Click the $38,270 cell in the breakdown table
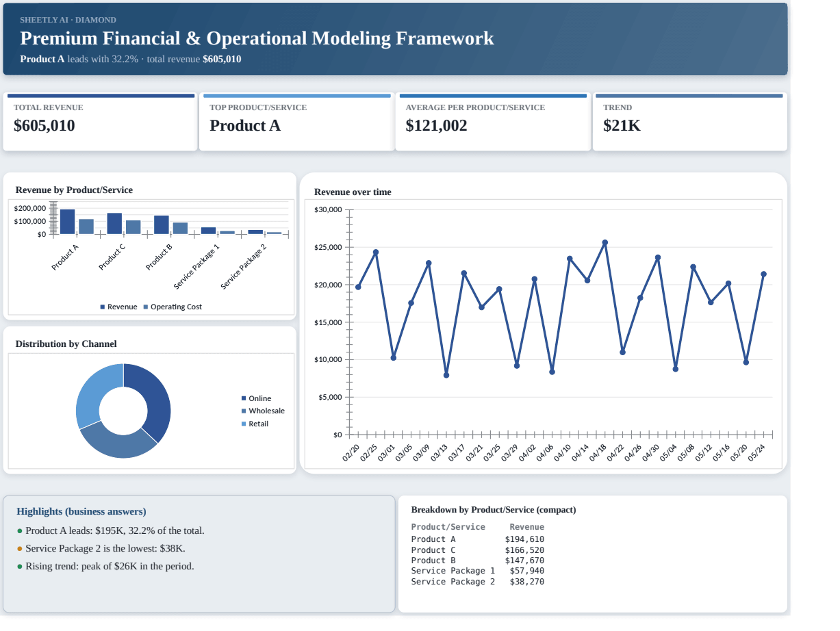 click(x=527, y=582)
